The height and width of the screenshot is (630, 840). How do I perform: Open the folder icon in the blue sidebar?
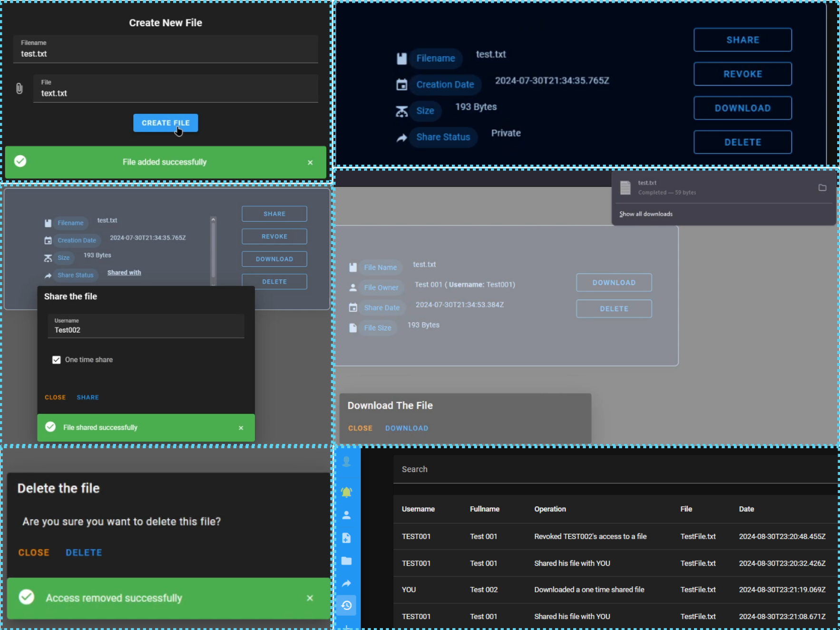click(x=347, y=561)
